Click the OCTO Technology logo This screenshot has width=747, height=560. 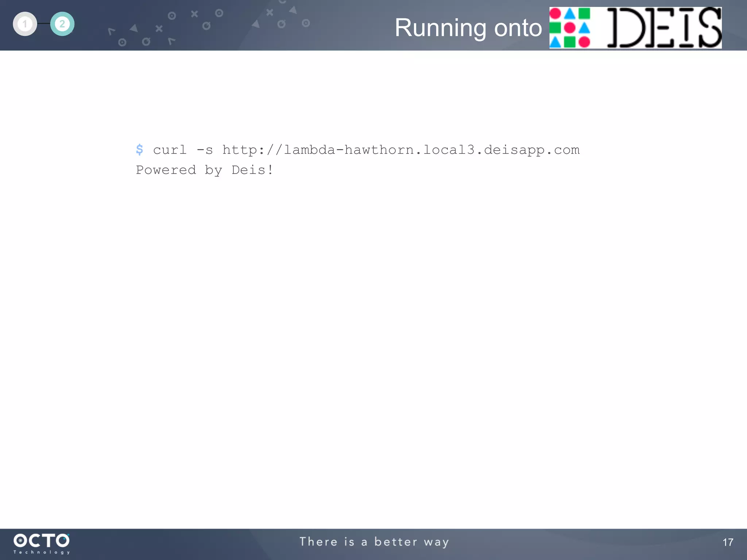(x=42, y=544)
